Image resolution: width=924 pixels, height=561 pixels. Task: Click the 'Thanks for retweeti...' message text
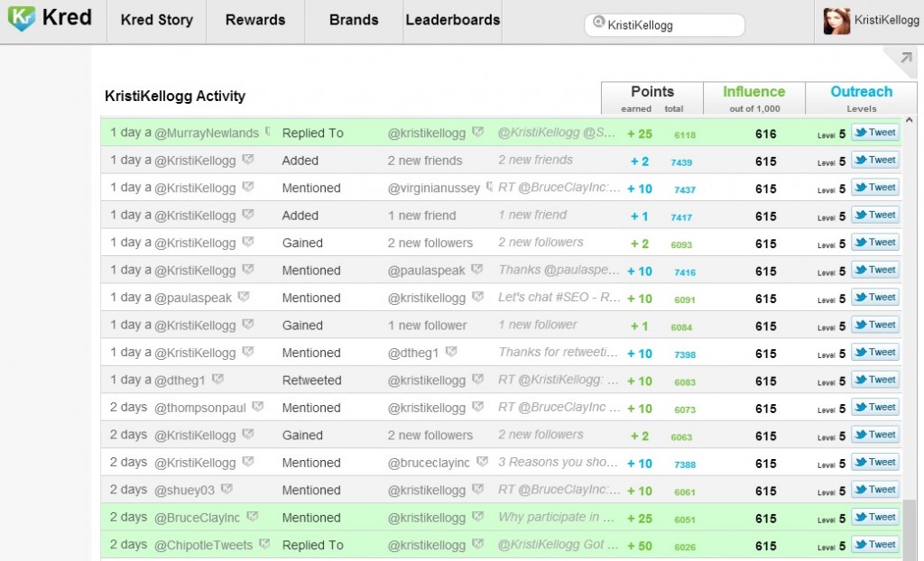(559, 352)
